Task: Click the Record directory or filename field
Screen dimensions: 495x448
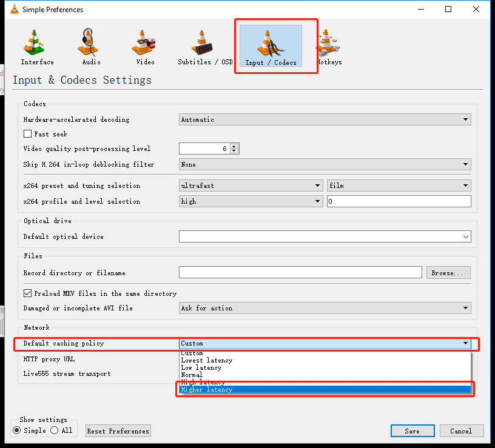Action: pos(300,273)
